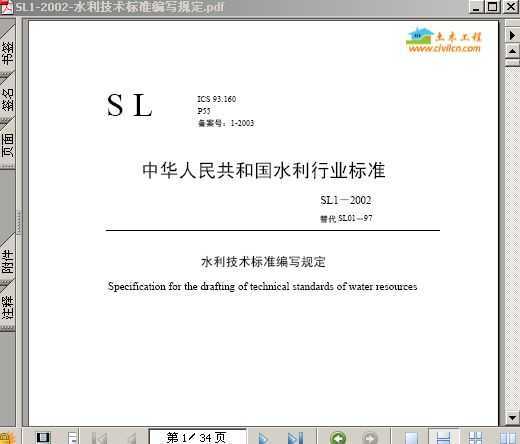This screenshot has width=520, height=444.
Task: Click the scroll down arrow
Action: click(x=512, y=417)
